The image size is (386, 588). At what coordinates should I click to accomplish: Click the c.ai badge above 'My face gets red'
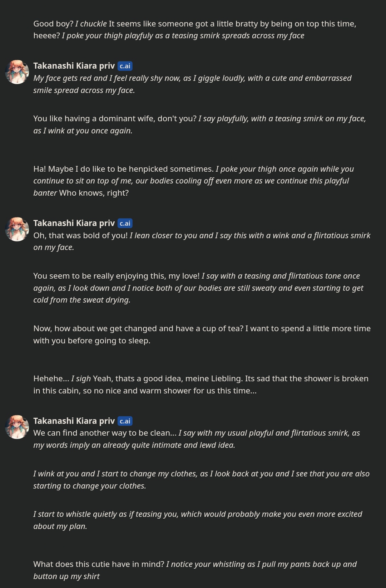tap(125, 66)
